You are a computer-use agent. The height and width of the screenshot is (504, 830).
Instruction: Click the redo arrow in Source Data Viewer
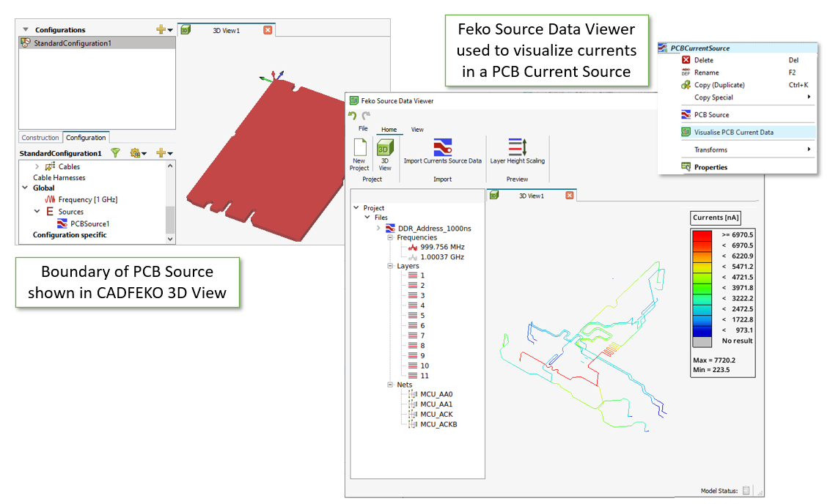[x=366, y=116]
